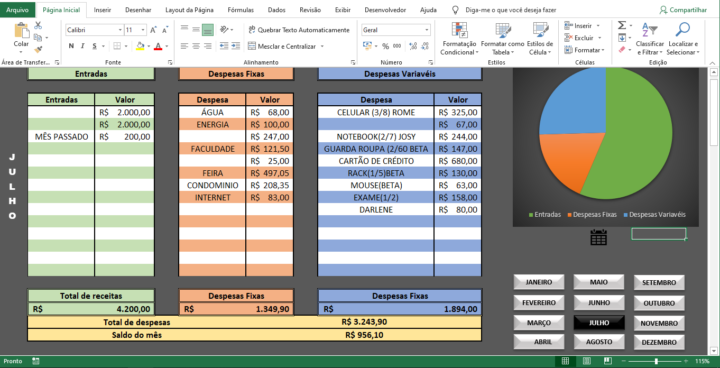Switch to the Fórmulas ribbon tab
Image resolution: width=720 pixels, height=368 pixels.
pyautogui.click(x=240, y=10)
